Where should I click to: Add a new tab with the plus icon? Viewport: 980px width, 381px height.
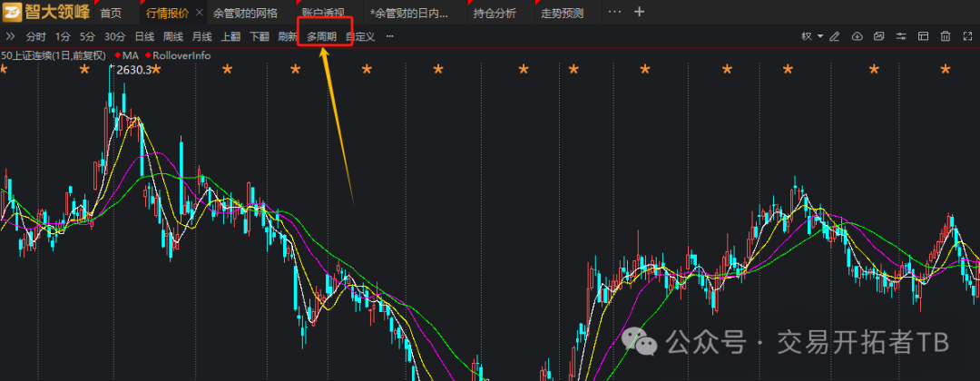click(639, 12)
